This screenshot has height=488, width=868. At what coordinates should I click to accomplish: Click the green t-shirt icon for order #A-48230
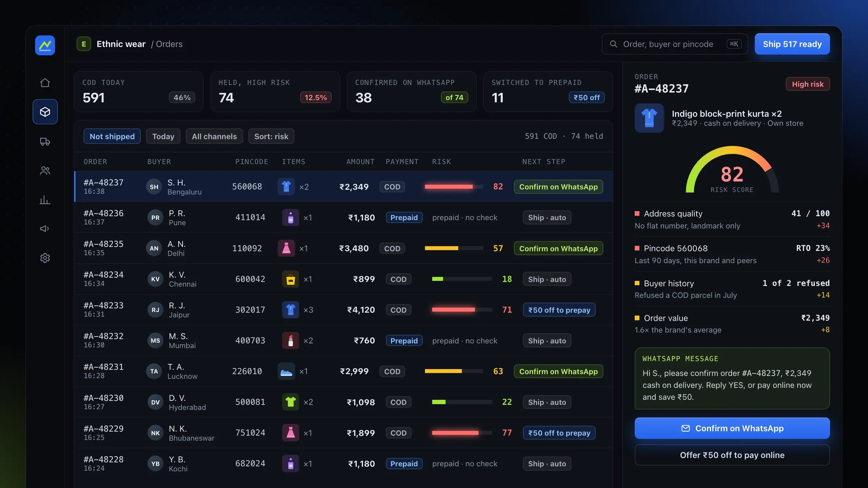pos(290,402)
